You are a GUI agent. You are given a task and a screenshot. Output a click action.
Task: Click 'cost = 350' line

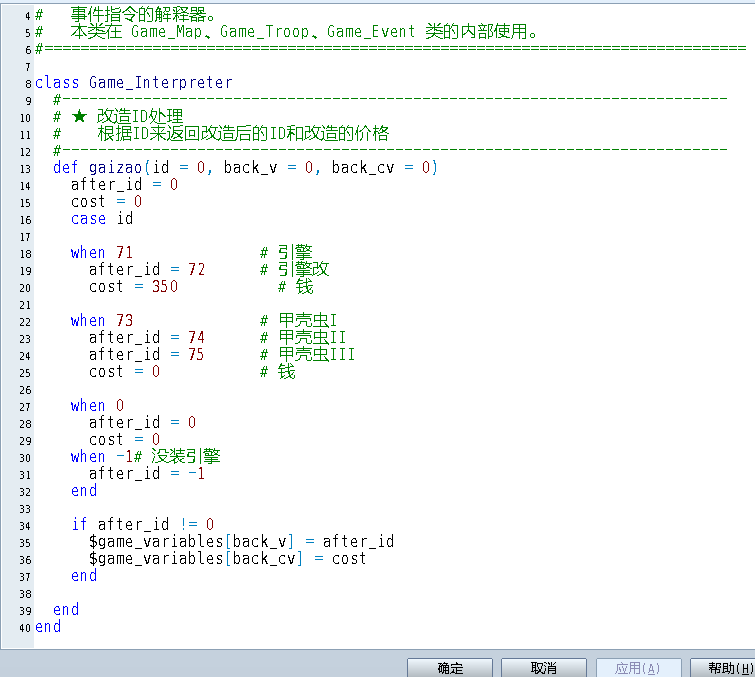(133, 286)
